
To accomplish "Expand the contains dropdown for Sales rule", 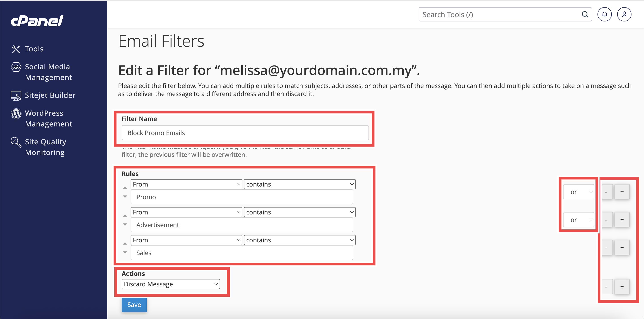I will click(x=299, y=240).
